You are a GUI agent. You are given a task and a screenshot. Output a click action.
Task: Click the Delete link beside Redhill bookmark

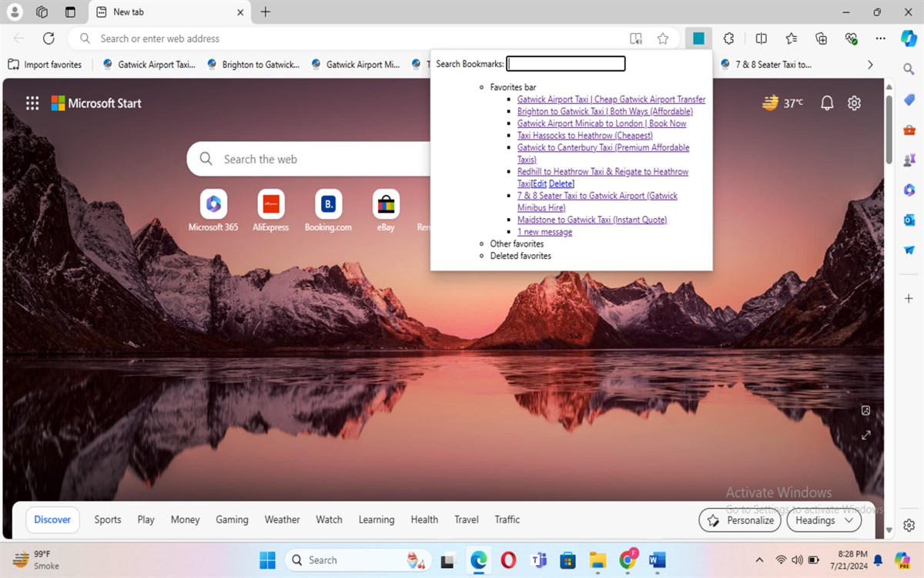(561, 183)
